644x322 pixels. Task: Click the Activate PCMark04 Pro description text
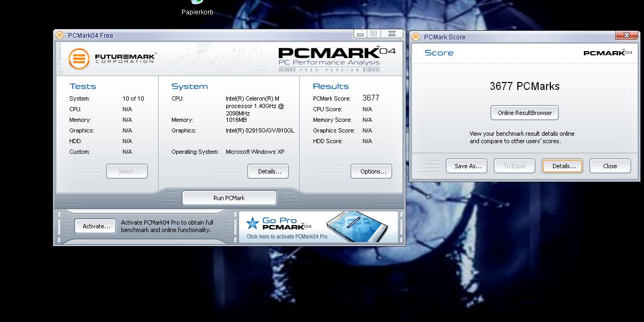point(167,226)
